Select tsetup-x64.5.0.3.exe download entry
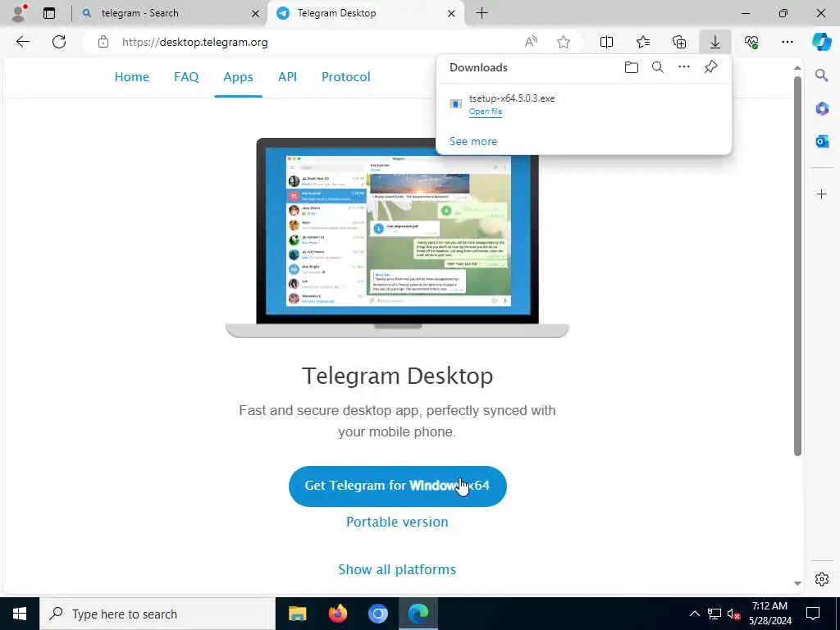Viewport: 840px width, 630px height. coord(584,104)
